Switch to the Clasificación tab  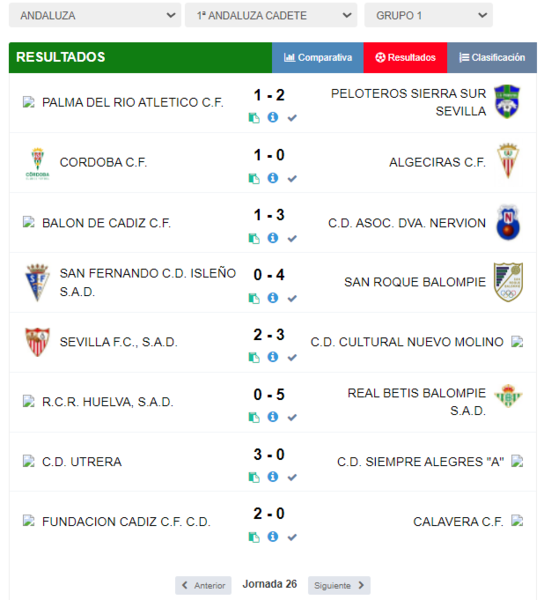click(492, 57)
